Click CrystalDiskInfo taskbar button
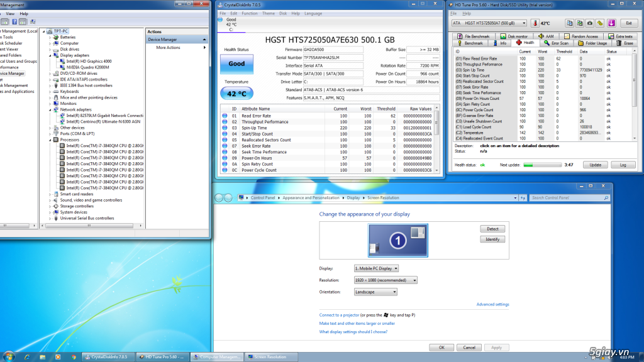 108,357
